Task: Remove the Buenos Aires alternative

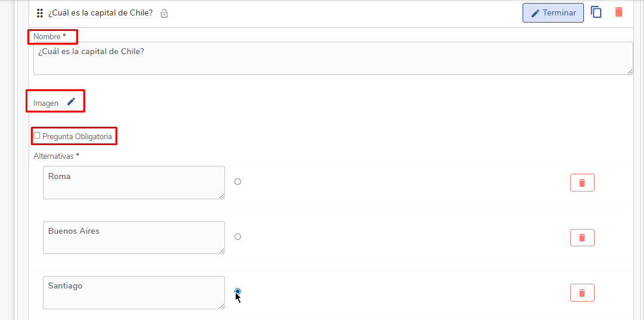Action: [x=582, y=237]
